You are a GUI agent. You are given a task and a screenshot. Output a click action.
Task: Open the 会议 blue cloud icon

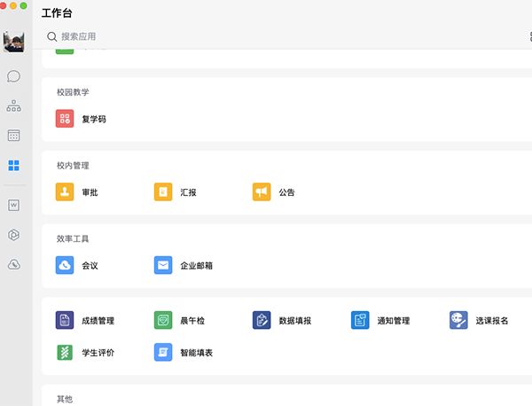click(x=65, y=265)
